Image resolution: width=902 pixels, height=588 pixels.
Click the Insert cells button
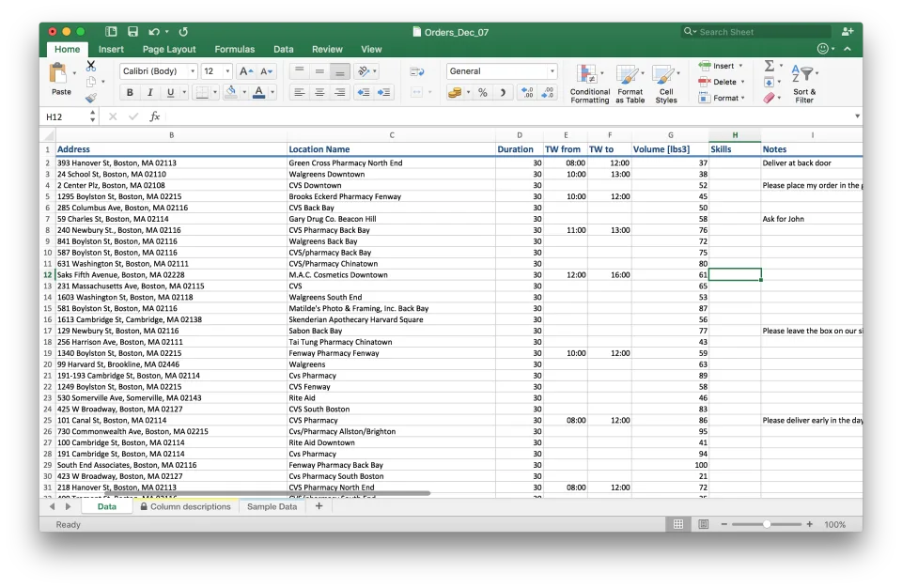[721, 66]
